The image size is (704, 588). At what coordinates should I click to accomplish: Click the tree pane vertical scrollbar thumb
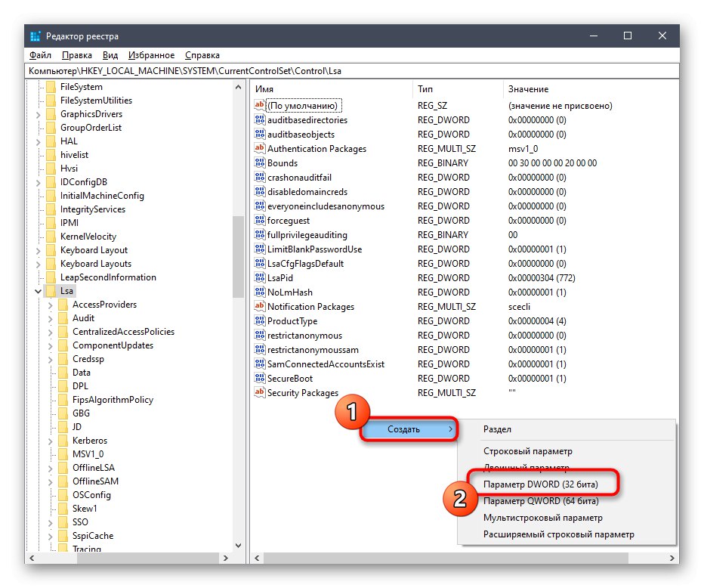pos(238,256)
